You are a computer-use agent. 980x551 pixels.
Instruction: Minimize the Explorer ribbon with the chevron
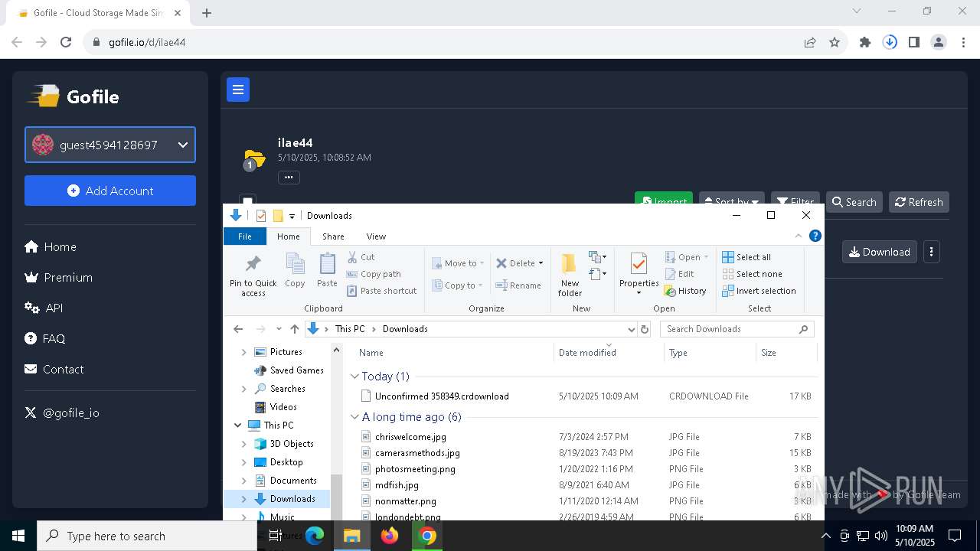pyautogui.click(x=799, y=236)
